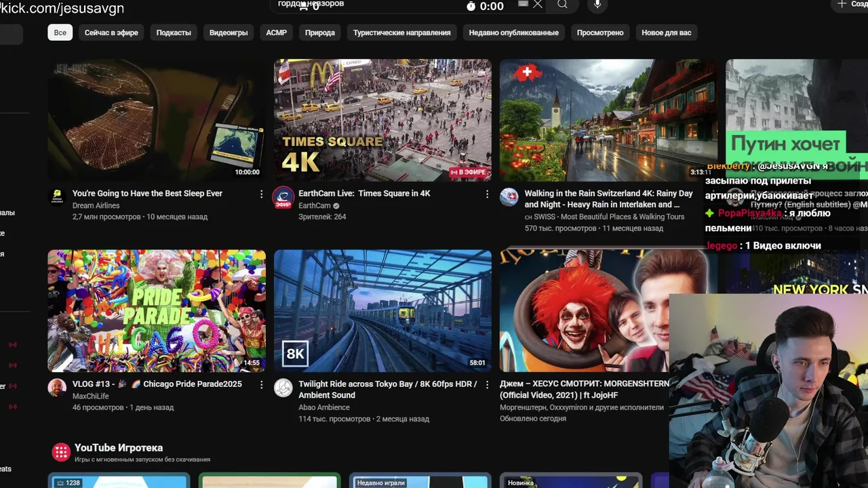This screenshot has height=488, width=868.
Task: Open the clown MORGENSHTERN mix thumbnail
Action: coord(584,310)
